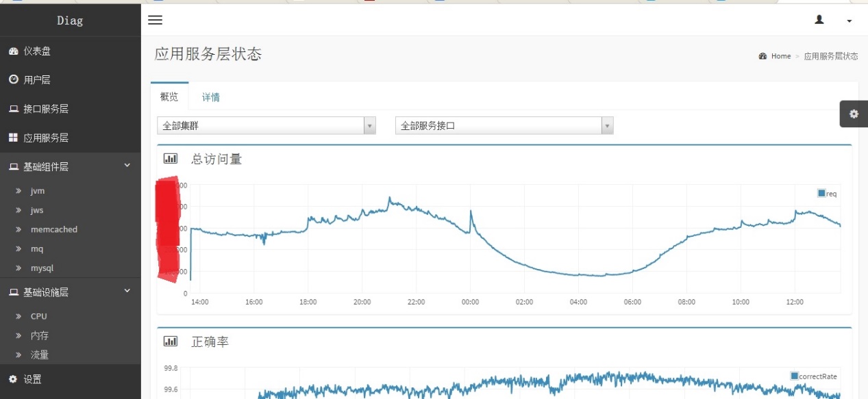Click the 用户层 sidebar icon

tap(13, 80)
